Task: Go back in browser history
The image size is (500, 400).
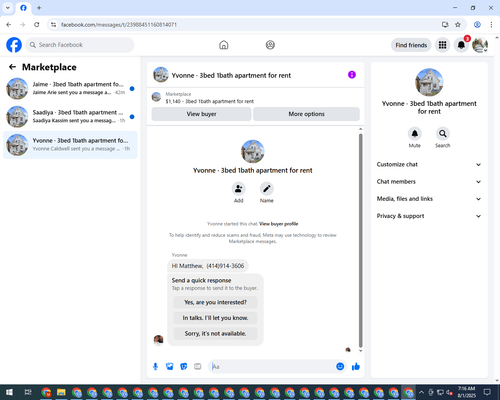Action: (x=9, y=25)
